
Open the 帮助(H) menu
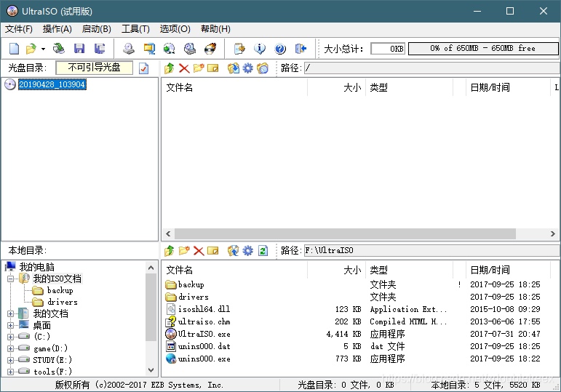coord(215,29)
